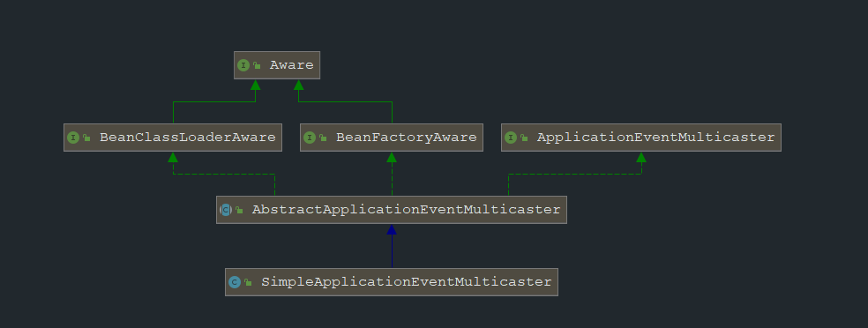Click the interface icon on the Aware node

243,65
